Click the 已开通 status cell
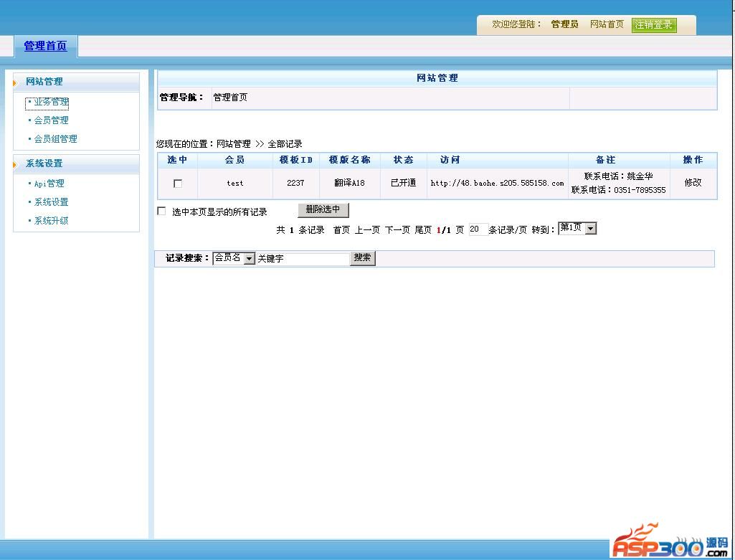Image resolution: width=735 pixels, height=560 pixels. click(x=403, y=183)
